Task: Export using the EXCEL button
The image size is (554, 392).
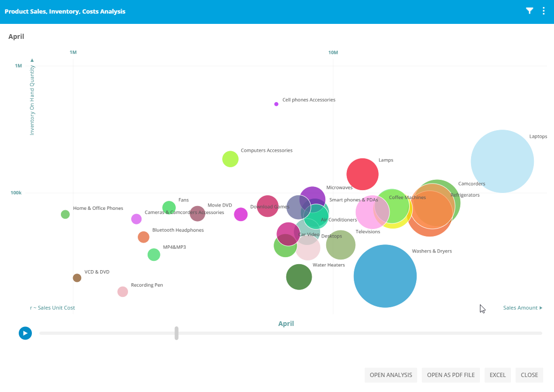Action: (x=497, y=375)
